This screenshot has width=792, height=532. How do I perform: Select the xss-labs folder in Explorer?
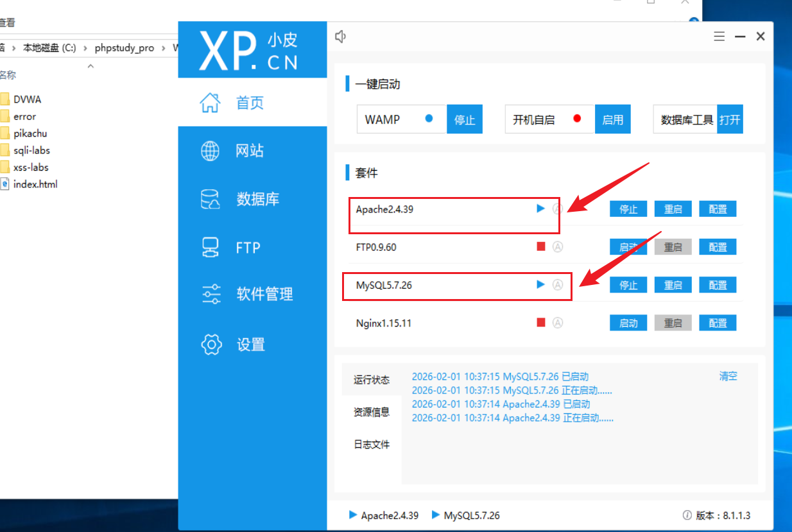pyautogui.click(x=31, y=167)
